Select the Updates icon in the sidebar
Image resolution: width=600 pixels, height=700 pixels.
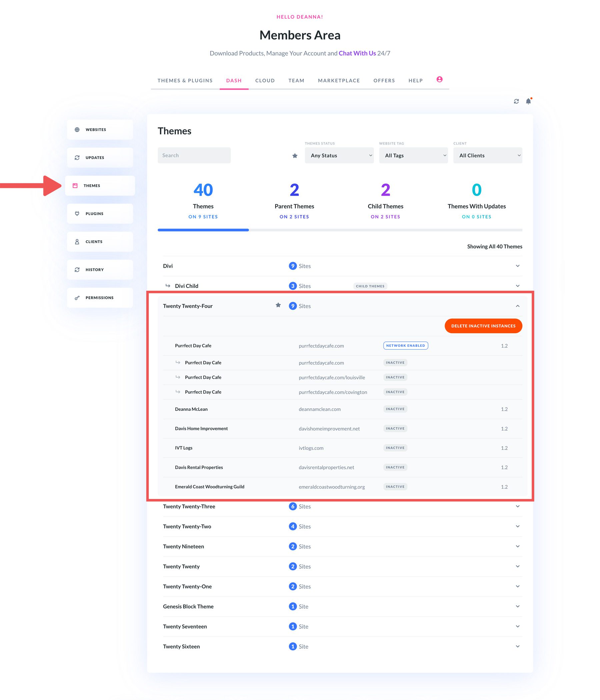[77, 157]
